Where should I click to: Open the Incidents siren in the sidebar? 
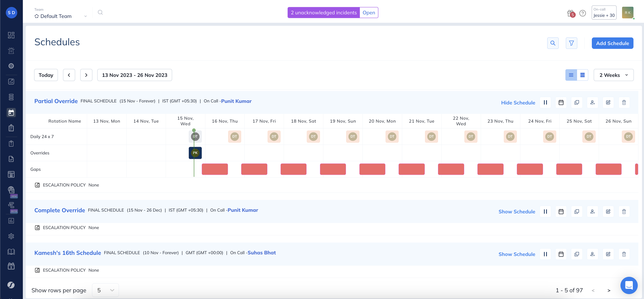tap(11, 51)
